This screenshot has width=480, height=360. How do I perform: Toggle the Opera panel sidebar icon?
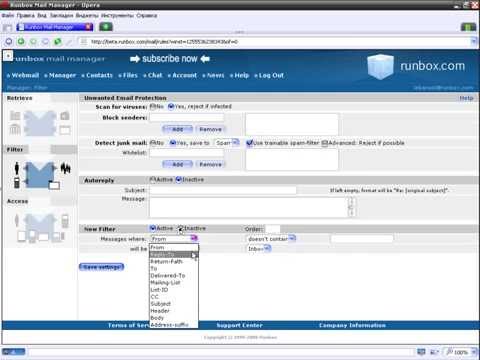[7, 28]
